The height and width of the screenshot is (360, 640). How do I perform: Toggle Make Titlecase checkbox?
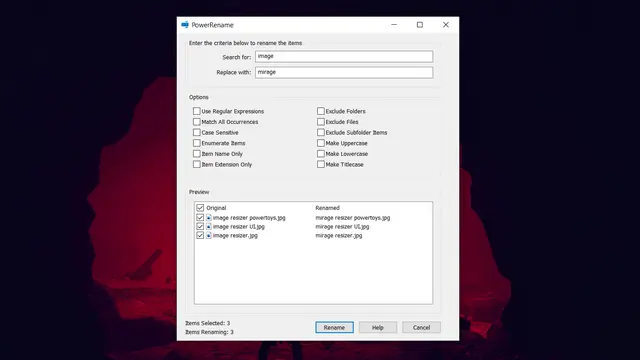[x=321, y=164]
